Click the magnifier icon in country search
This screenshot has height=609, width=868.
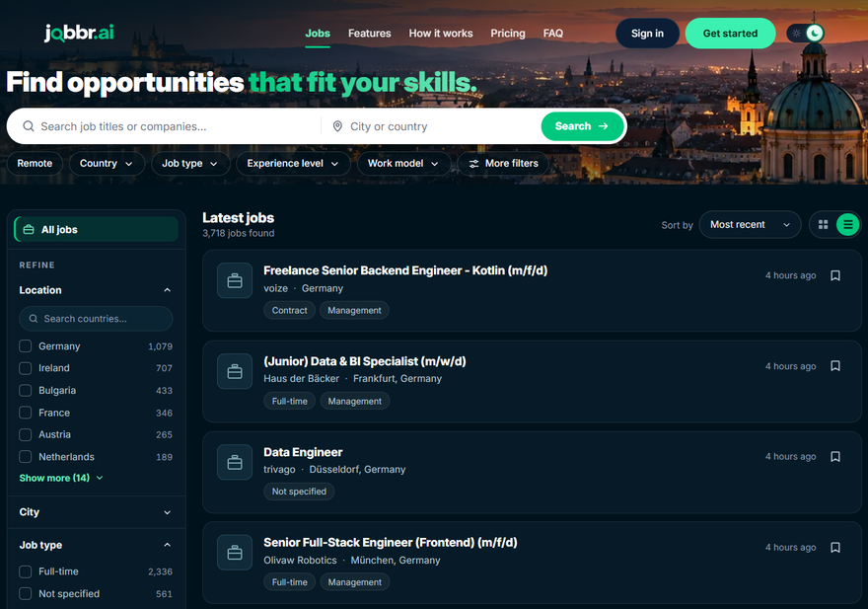pyautogui.click(x=34, y=319)
